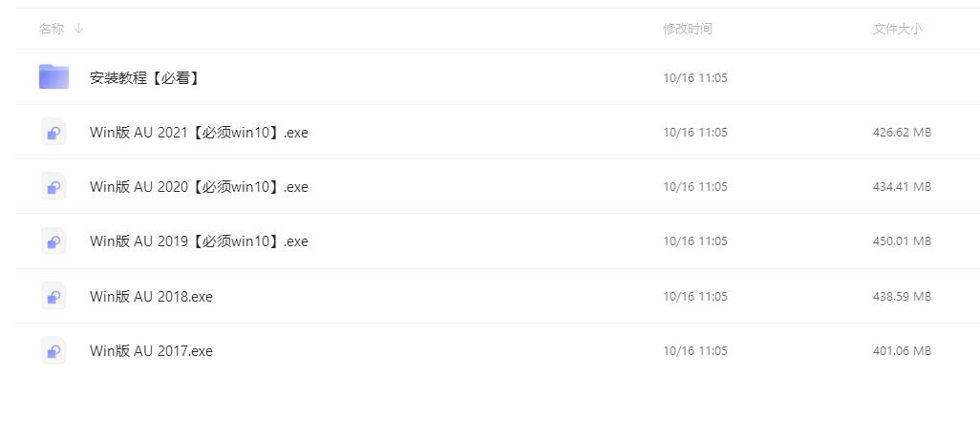Image resolution: width=980 pixels, height=439 pixels.
Task: Open the 安装教程【必看】 folder icon
Action: [53, 76]
